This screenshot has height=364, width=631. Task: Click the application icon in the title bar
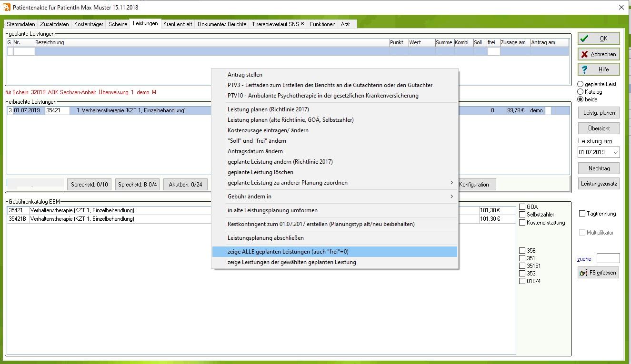7,7
